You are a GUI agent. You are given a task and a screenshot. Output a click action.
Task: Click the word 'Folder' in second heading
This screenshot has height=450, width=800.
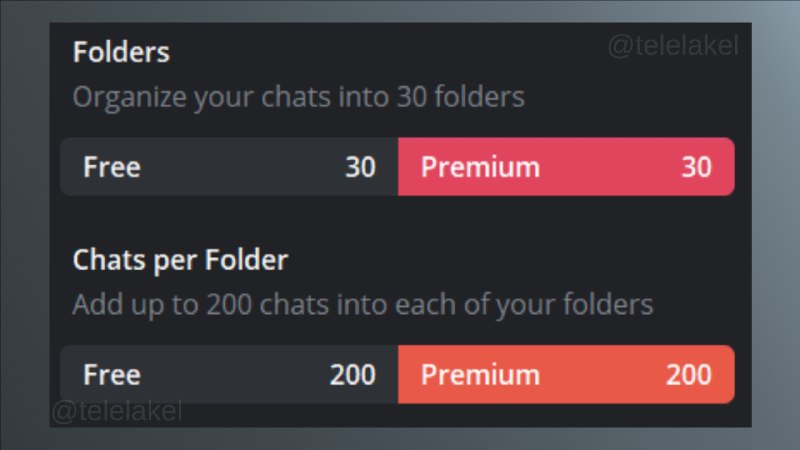click(x=246, y=259)
